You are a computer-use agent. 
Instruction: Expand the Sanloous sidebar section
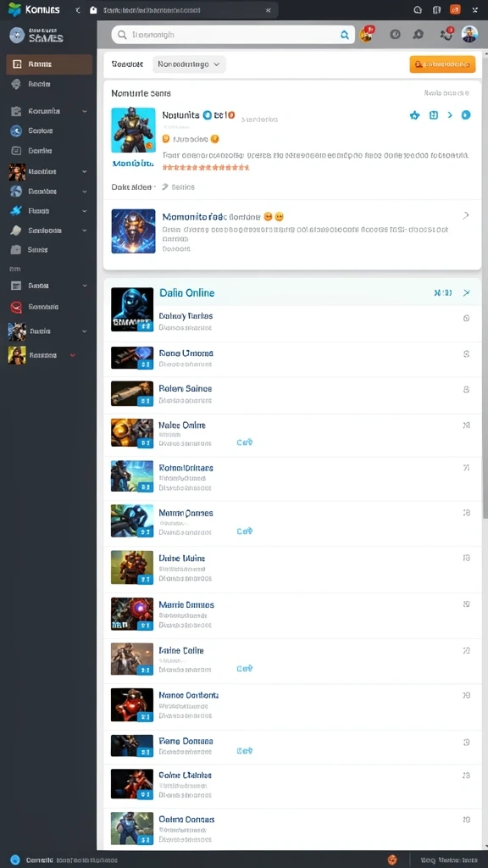click(85, 231)
